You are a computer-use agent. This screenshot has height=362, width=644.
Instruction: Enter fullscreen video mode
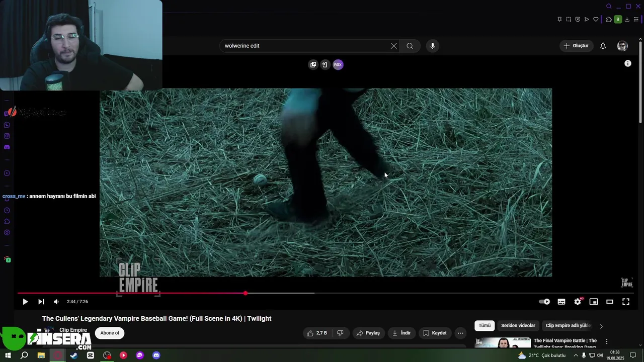point(626,302)
